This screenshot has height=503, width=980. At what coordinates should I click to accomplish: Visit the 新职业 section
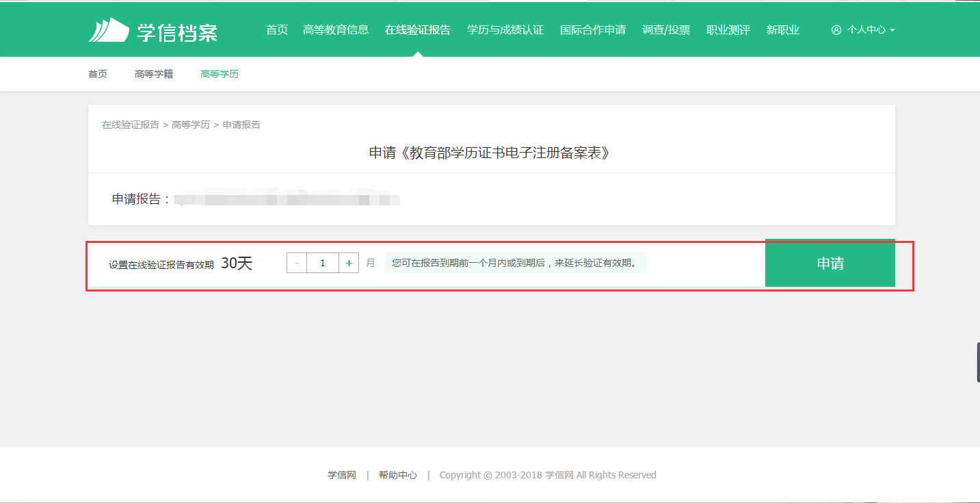[x=782, y=29]
